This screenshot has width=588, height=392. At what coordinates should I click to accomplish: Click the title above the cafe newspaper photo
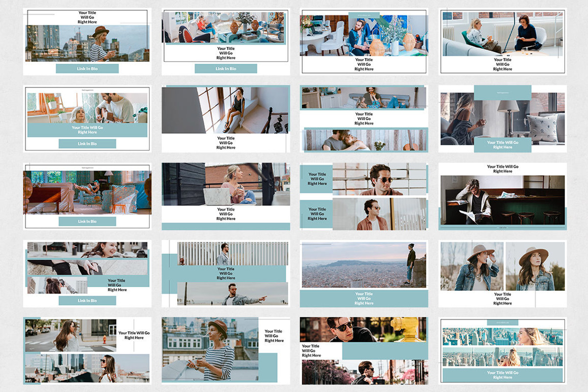point(503,169)
